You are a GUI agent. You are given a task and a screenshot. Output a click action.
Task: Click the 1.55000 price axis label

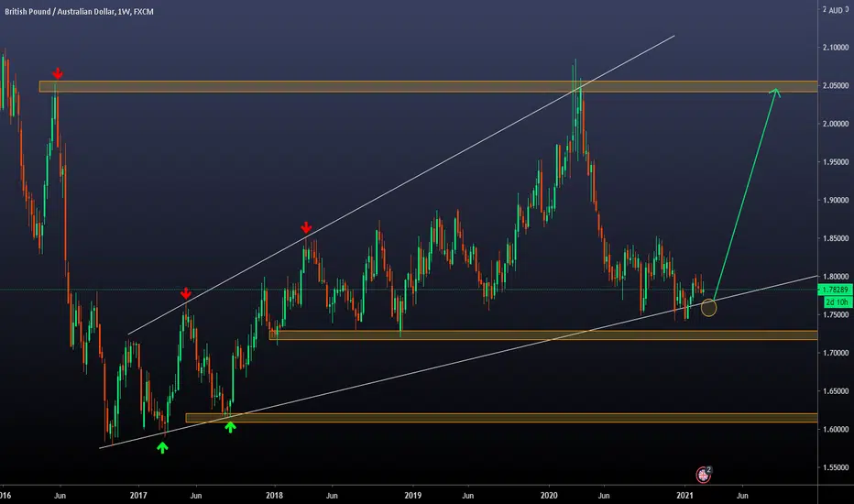point(836,467)
